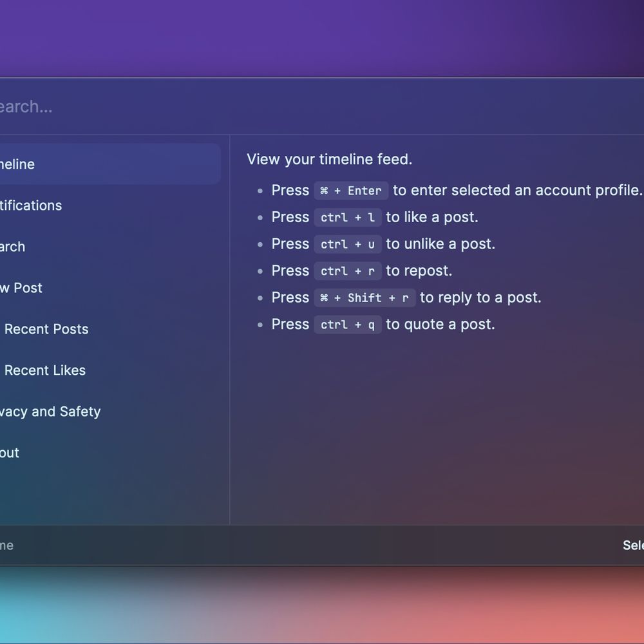Click 'View your timeline feed.' text
644x644 pixels.
pos(329,159)
